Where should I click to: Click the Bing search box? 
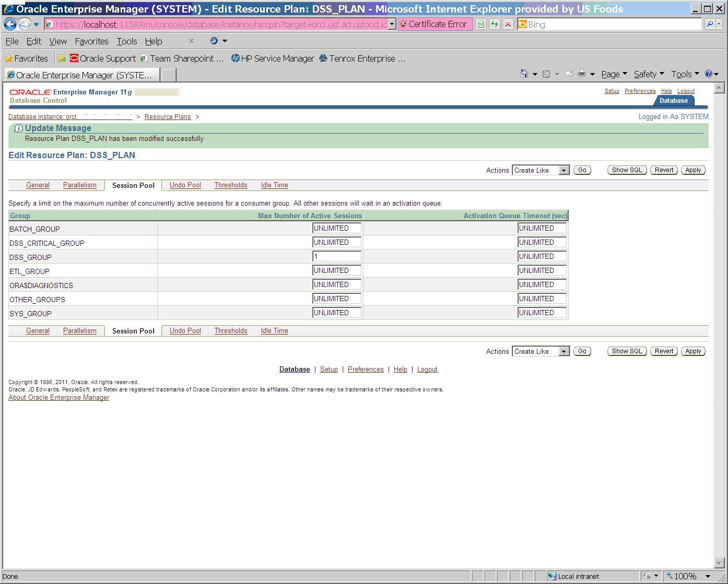(x=609, y=25)
